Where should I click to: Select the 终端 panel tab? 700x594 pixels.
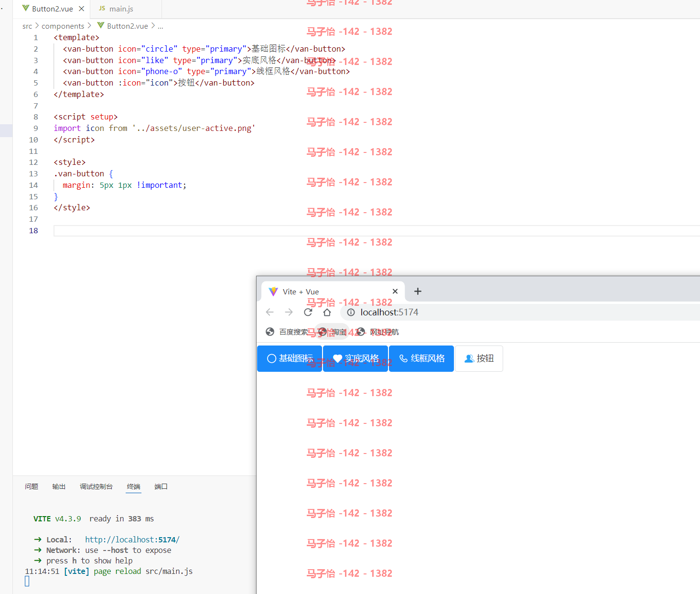click(134, 486)
